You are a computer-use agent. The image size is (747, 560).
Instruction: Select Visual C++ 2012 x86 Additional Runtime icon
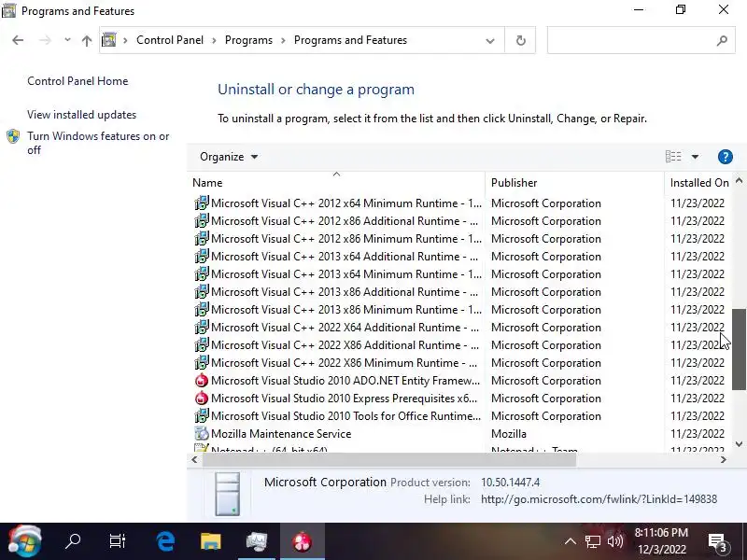[202, 221]
